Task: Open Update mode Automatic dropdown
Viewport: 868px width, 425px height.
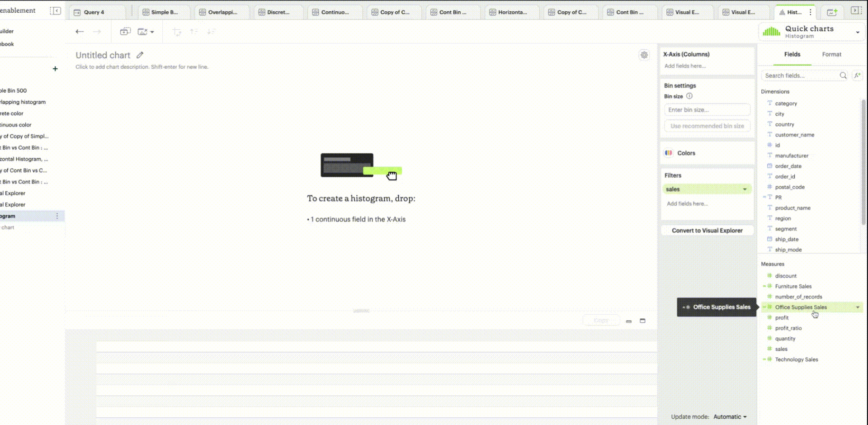Action: point(730,417)
